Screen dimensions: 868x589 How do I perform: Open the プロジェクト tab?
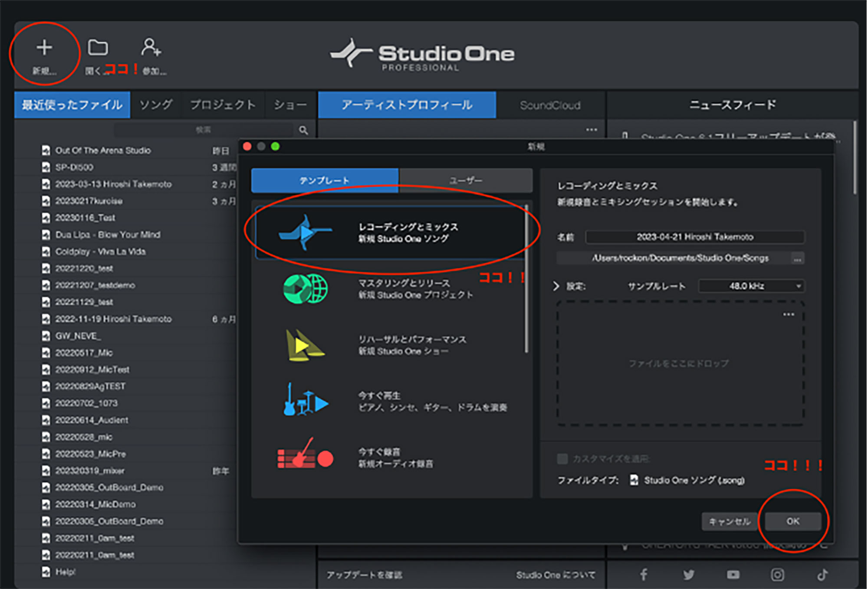(x=223, y=105)
